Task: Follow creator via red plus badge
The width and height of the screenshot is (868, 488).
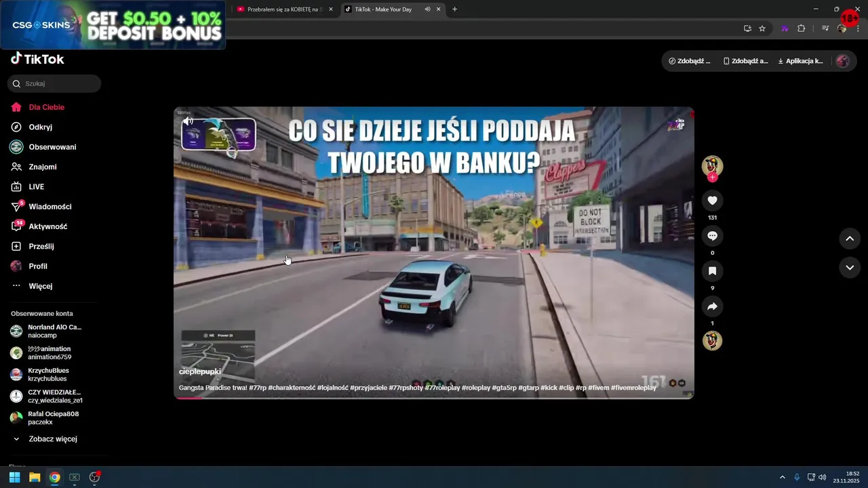Action: click(712, 178)
